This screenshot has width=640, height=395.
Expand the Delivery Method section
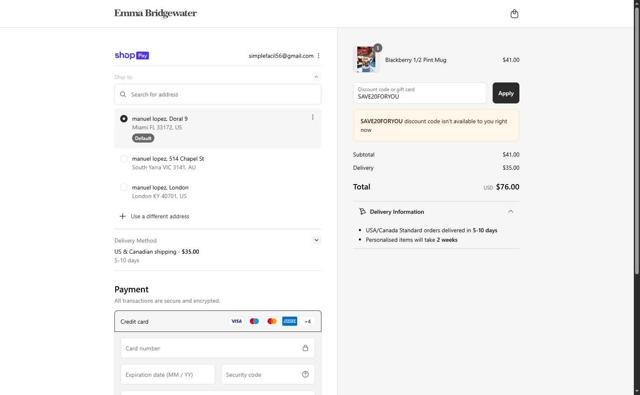click(x=316, y=240)
